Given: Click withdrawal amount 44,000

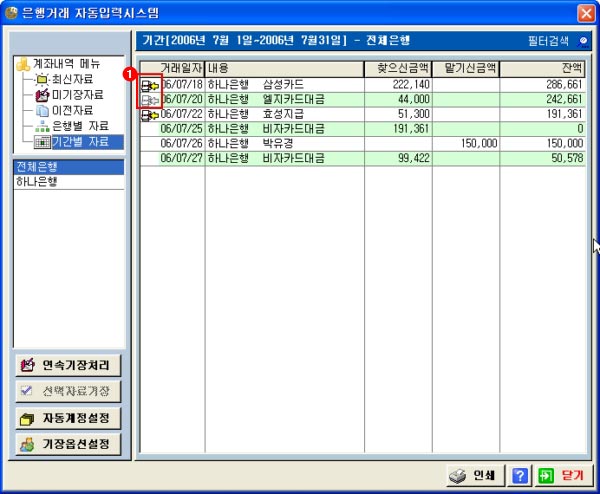Looking at the screenshot, I should tap(414, 99).
